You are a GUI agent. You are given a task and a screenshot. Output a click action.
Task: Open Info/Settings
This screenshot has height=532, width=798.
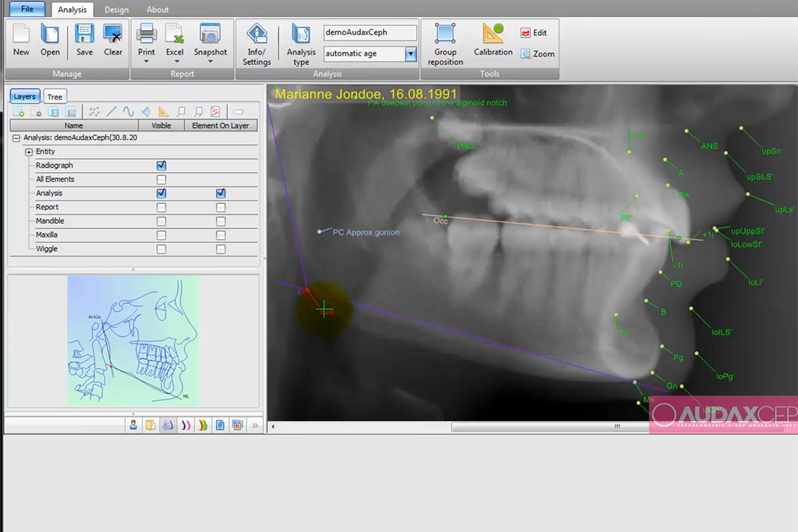point(256,45)
